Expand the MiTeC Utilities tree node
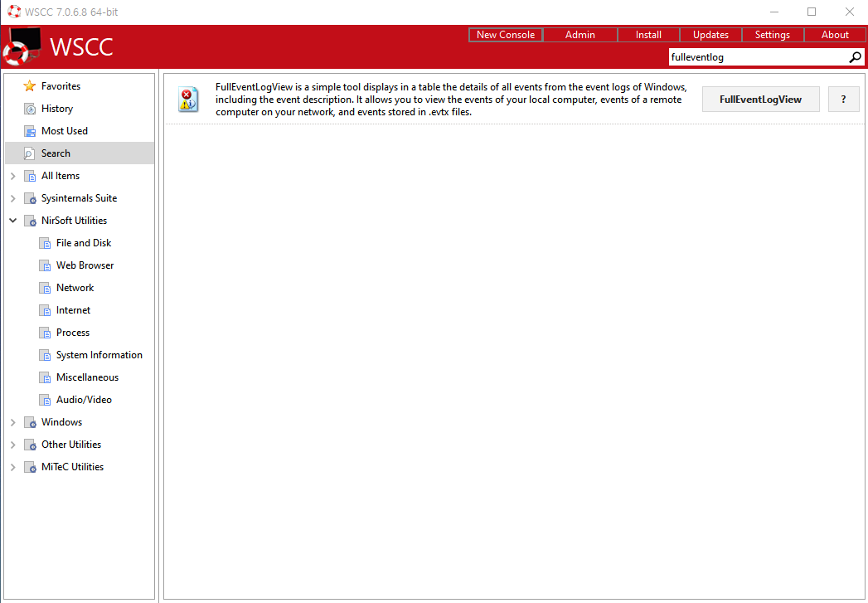The image size is (868, 603). (12, 467)
